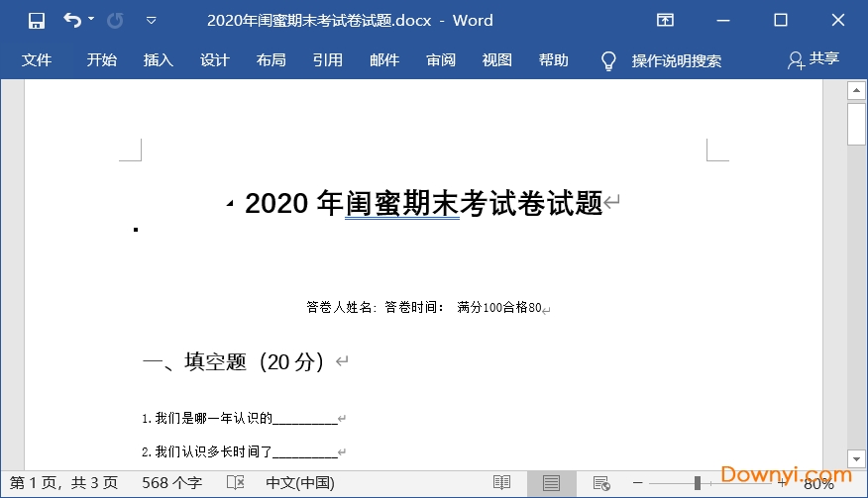Change language 中文(中国) in status bar
This screenshot has width=868, height=498.
coord(300,483)
